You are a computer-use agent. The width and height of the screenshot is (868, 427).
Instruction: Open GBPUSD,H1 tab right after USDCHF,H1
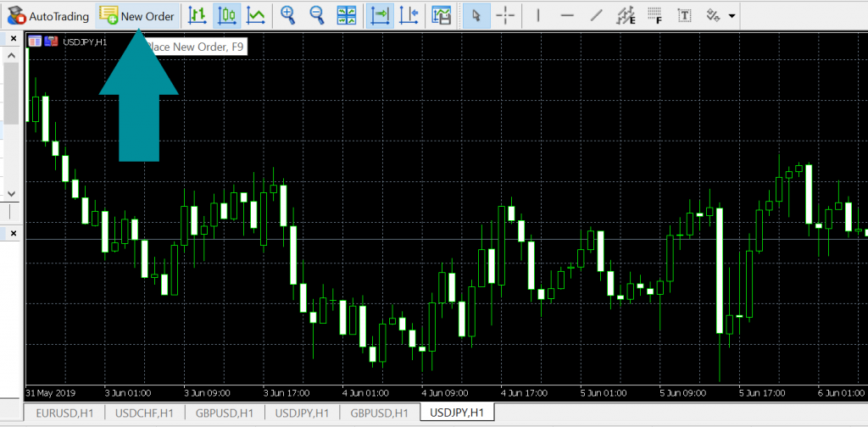click(224, 413)
